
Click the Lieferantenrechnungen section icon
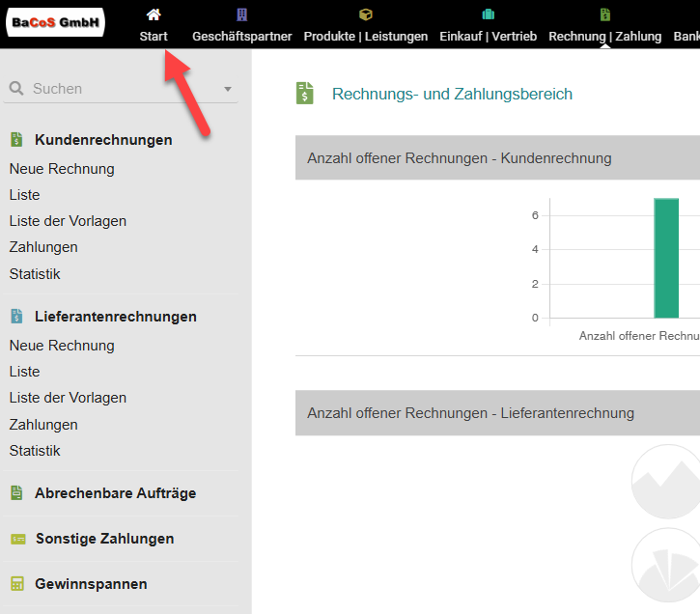pos(16,317)
